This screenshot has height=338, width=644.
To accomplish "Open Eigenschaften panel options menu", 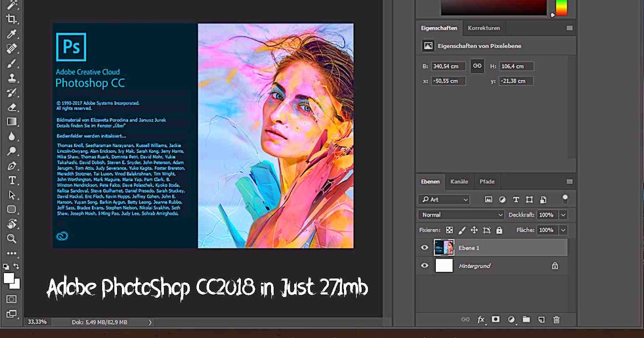I will [569, 28].
